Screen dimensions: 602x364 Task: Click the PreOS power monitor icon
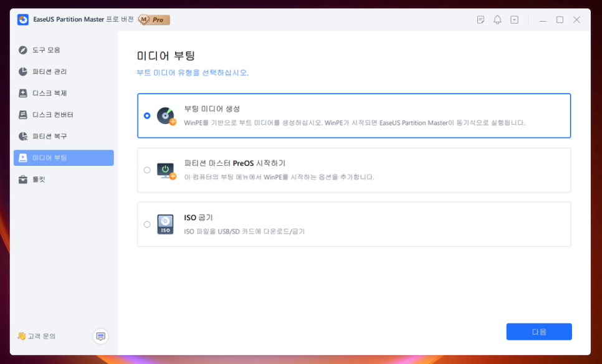(166, 171)
